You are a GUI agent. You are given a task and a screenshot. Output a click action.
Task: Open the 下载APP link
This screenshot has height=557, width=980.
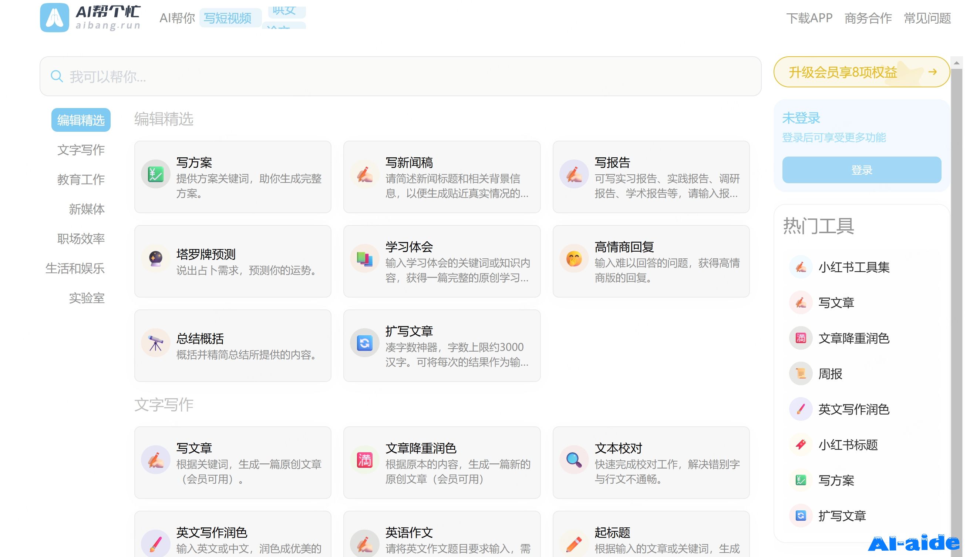[x=809, y=18]
